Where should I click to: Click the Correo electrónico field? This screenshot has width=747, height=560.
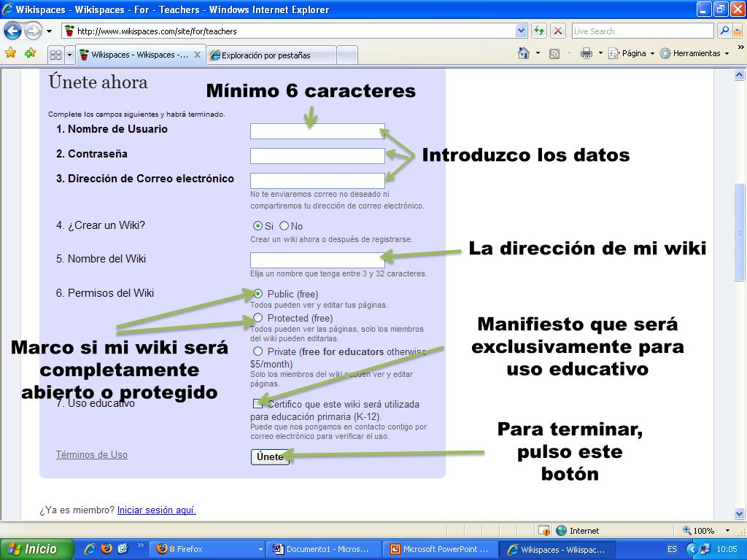tap(317, 181)
